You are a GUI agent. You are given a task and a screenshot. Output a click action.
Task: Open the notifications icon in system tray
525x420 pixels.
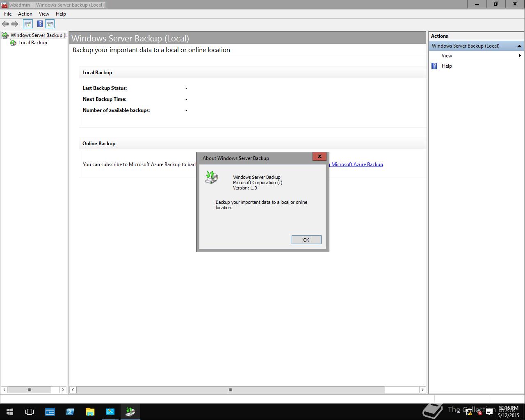tap(489, 412)
